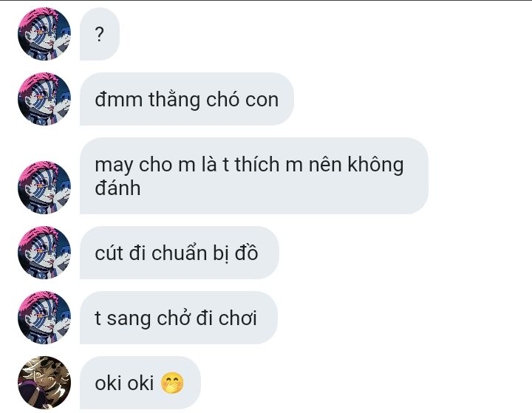Open the avatar beside the "?" message
This screenshot has height=413, width=532.
point(44,34)
